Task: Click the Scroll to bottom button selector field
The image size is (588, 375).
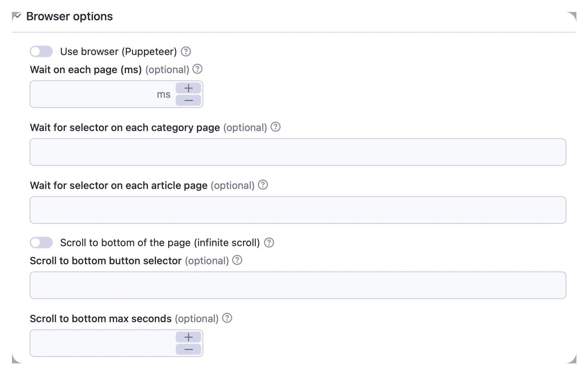Action: (289, 285)
